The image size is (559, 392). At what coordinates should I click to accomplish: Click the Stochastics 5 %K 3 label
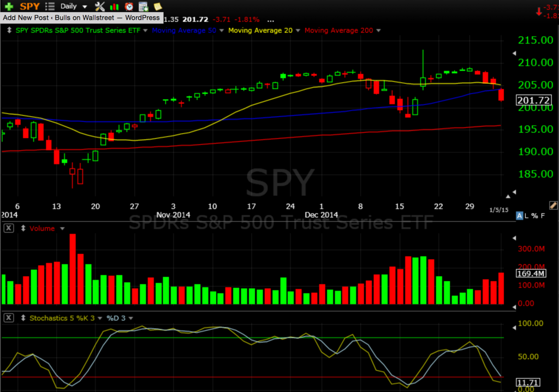62,318
